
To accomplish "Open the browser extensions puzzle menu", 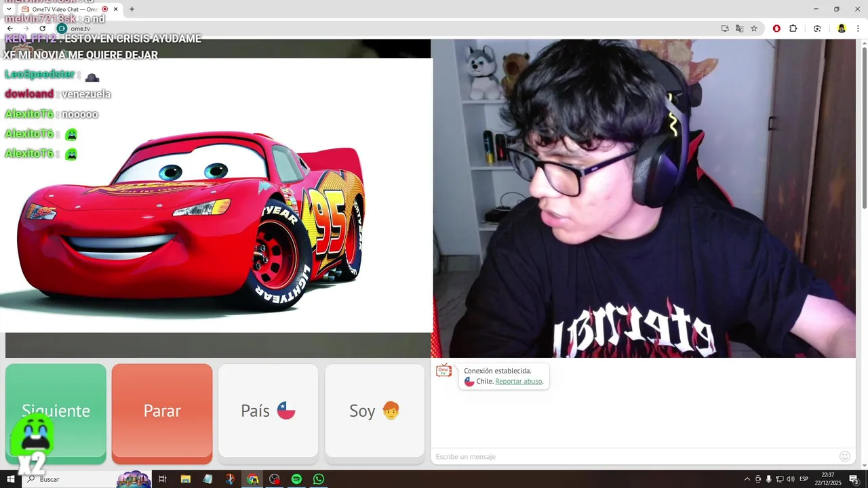I will 793,28.
